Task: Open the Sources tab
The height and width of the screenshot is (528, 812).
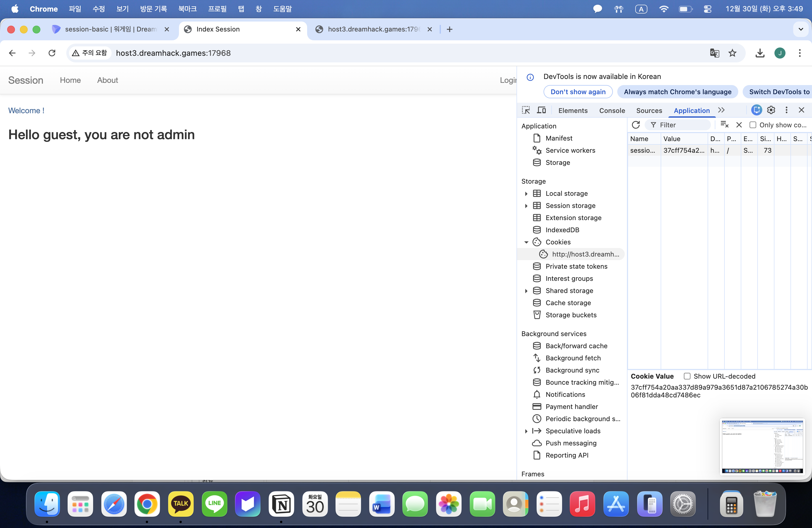Action: pyautogui.click(x=648, y=110)
